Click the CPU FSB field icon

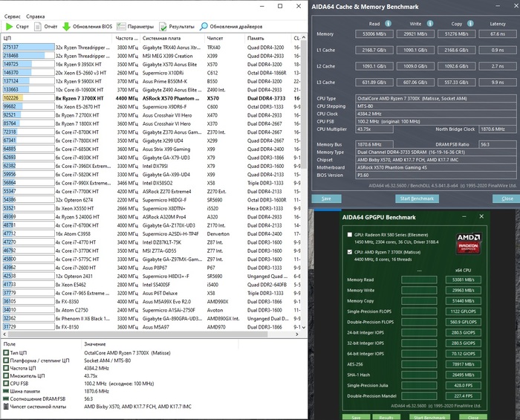[x=6, y=384]
